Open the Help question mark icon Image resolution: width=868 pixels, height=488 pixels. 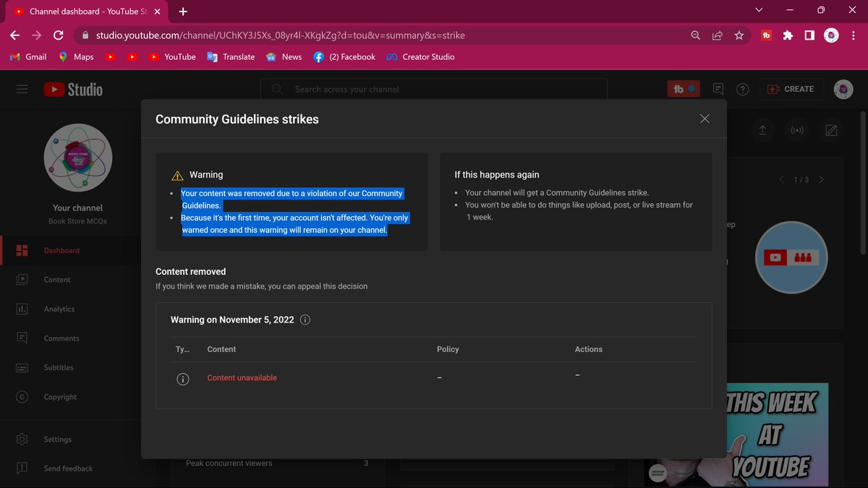742,89
